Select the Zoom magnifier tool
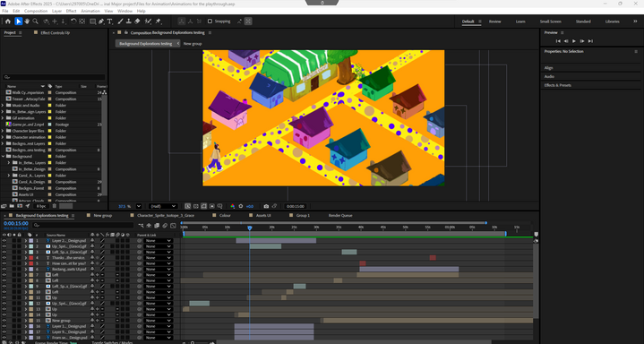This screenshot has width=644, height=344. pos(35,21)
